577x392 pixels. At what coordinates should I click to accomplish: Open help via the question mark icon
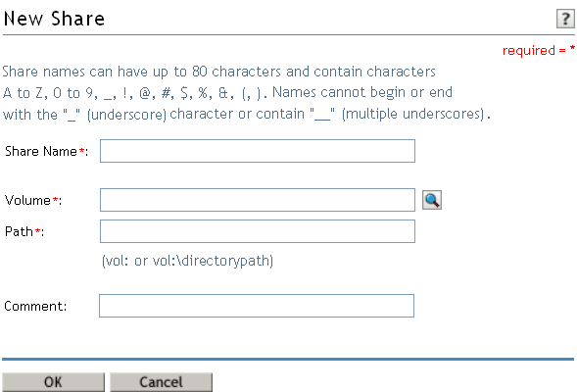(x=565, y=19)
